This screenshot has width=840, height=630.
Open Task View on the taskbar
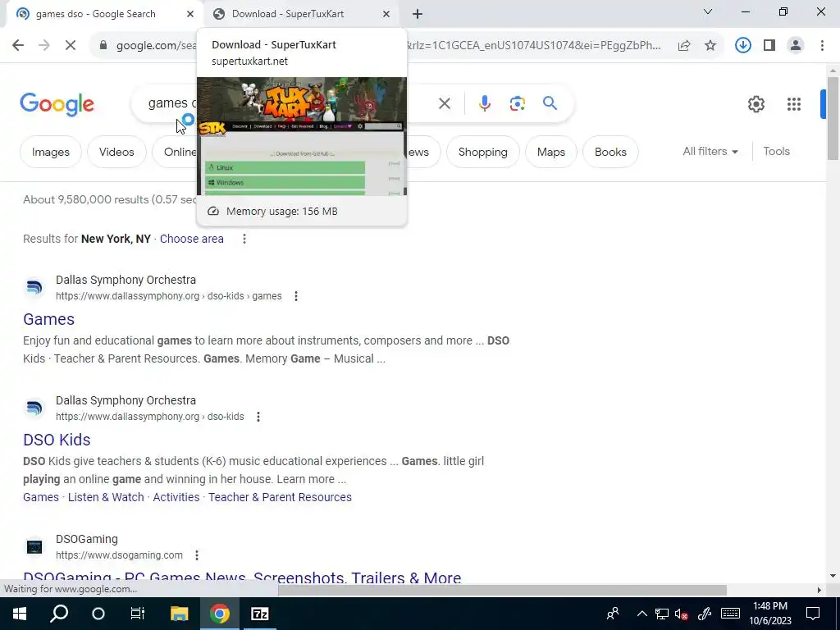click(138, 614)
